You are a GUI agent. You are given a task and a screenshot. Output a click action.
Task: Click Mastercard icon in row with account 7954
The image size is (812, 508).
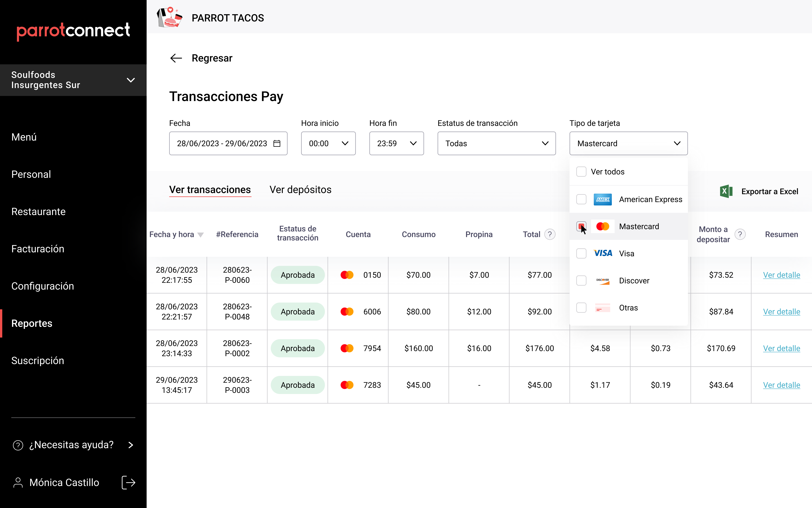click(x=347, y=348)
